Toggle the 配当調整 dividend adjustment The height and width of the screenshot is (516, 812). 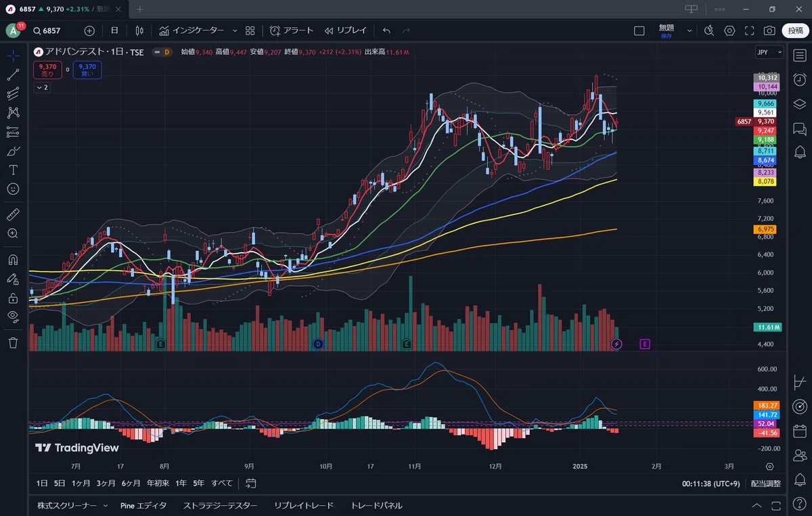765,484
